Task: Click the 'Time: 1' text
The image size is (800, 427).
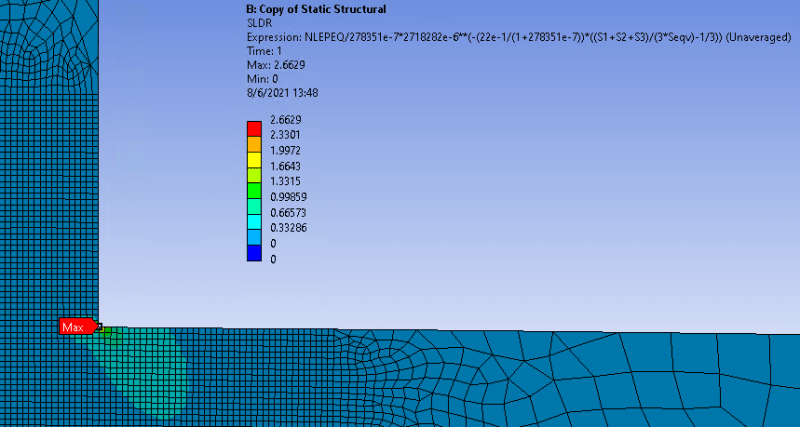Action: pos(264,51)
